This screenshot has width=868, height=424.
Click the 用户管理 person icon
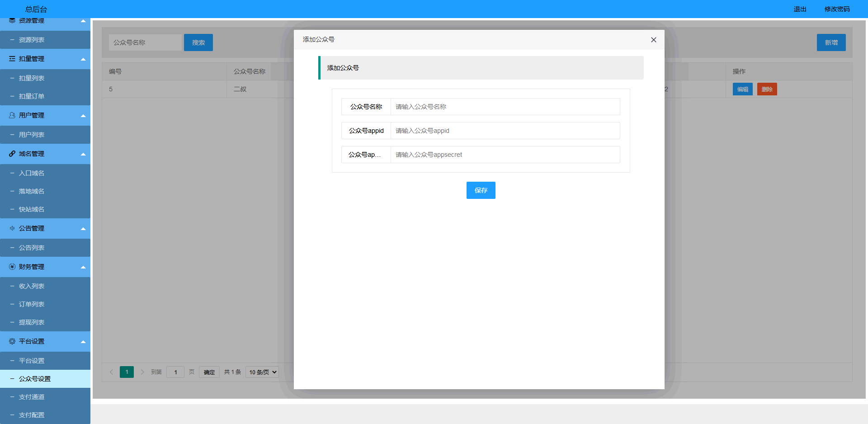tap(12, 115)
